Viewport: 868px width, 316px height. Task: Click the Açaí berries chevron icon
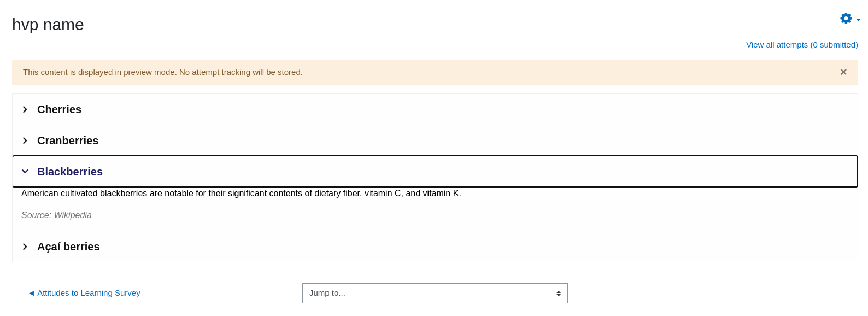[25, 247]
